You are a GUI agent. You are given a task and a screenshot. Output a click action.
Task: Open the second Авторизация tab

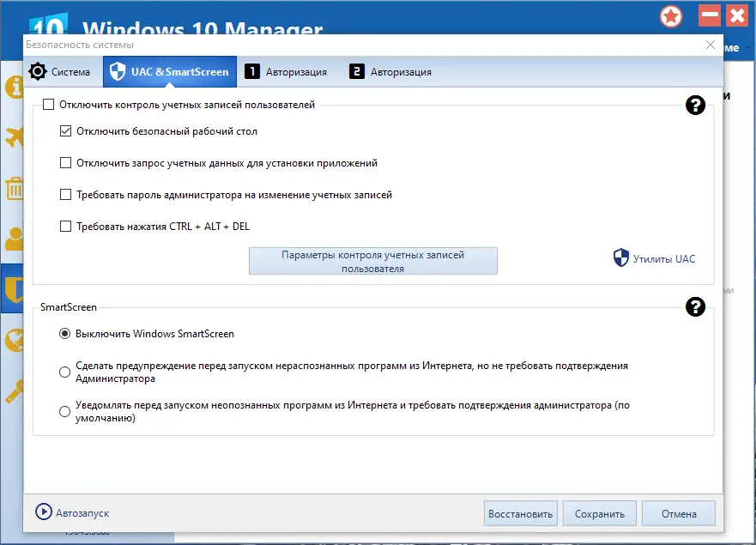tap(390, 72)
